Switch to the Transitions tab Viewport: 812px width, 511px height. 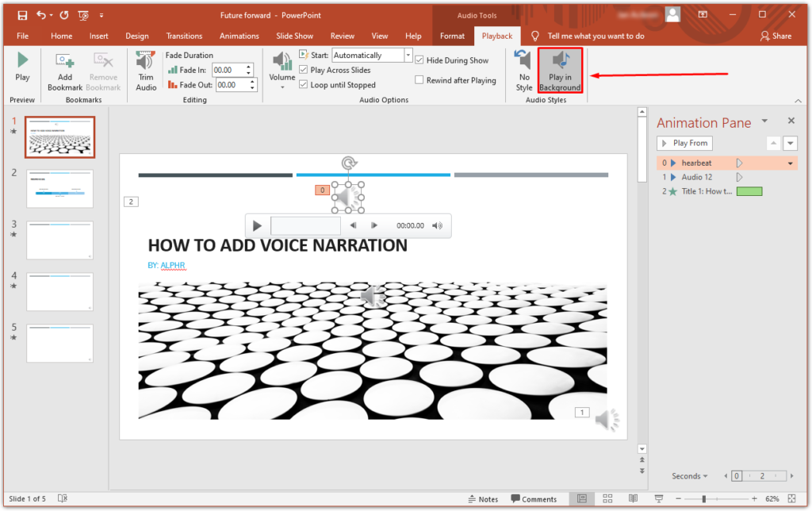tap(184, 36)
